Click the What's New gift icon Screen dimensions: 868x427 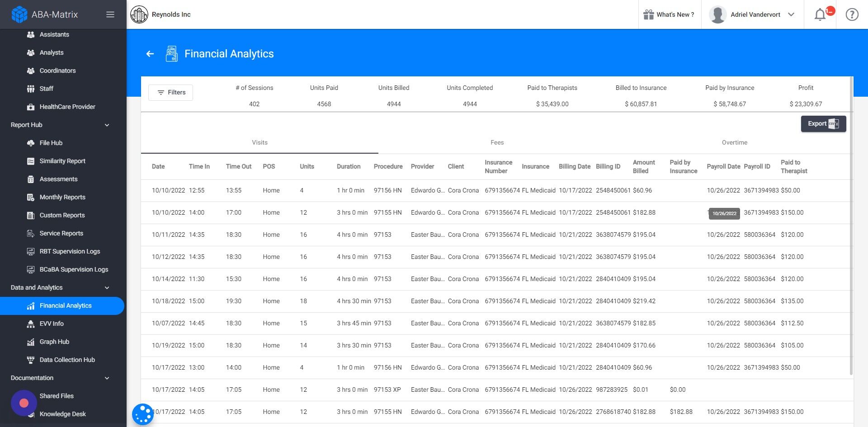[649, 14]
